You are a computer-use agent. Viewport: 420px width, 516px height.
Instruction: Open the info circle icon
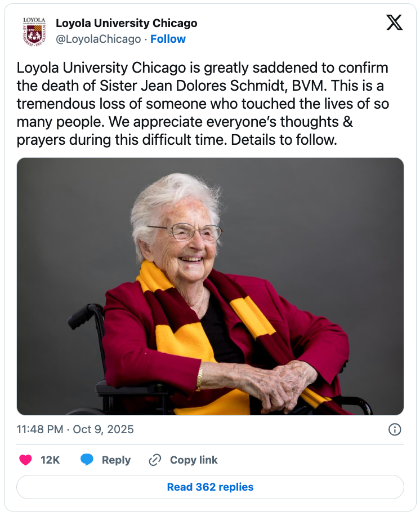[395, 429]
